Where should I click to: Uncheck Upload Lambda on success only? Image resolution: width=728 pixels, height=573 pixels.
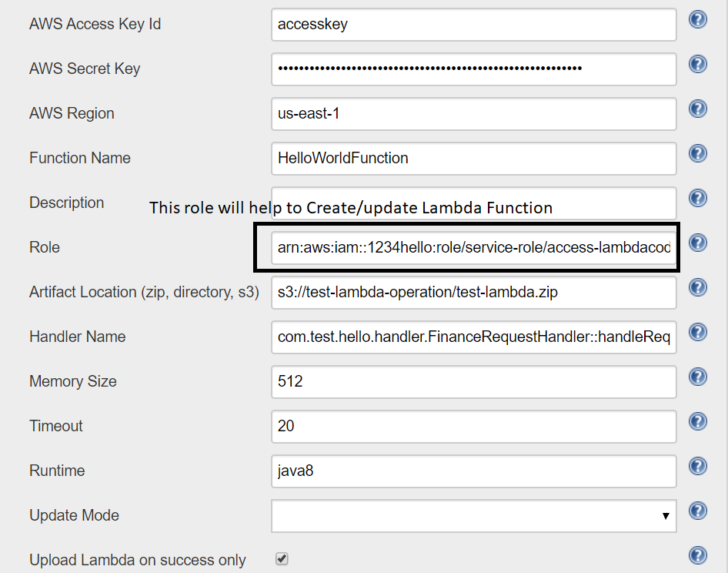[x=282, y=560]
